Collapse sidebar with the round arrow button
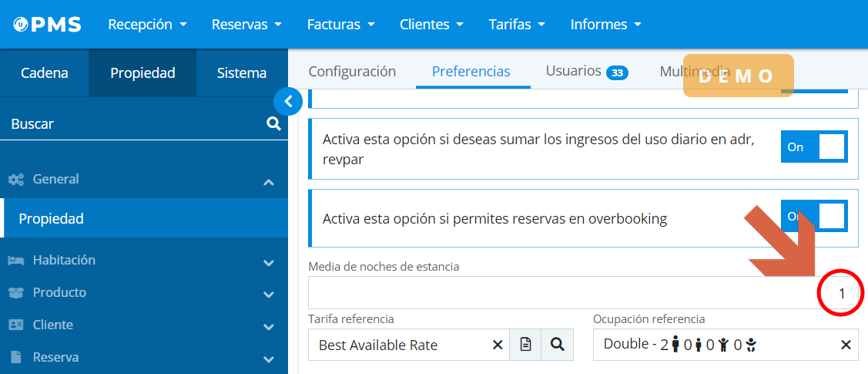The height and width of the screenshot is (374, 868). click(x=288, y=101)
